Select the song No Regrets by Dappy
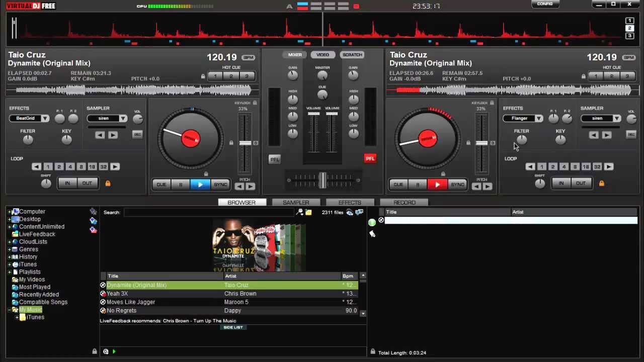This screenshot has width=644, height=362. coord(229,311)
